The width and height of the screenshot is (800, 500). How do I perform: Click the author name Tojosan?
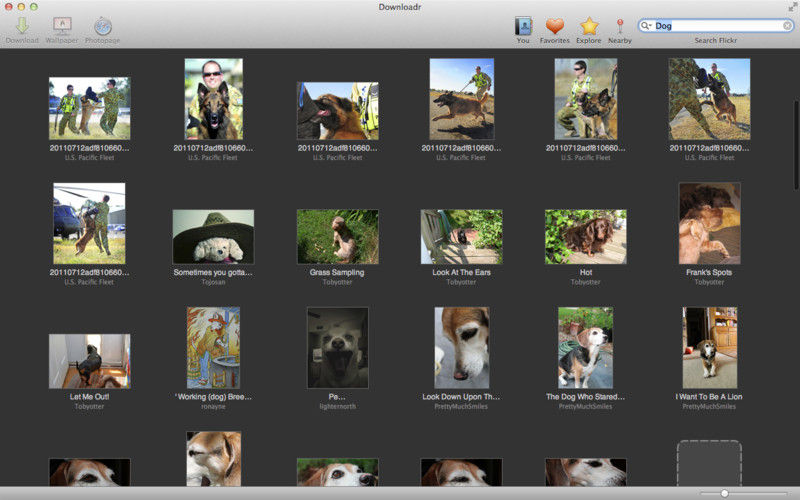[x=213, y=282]
